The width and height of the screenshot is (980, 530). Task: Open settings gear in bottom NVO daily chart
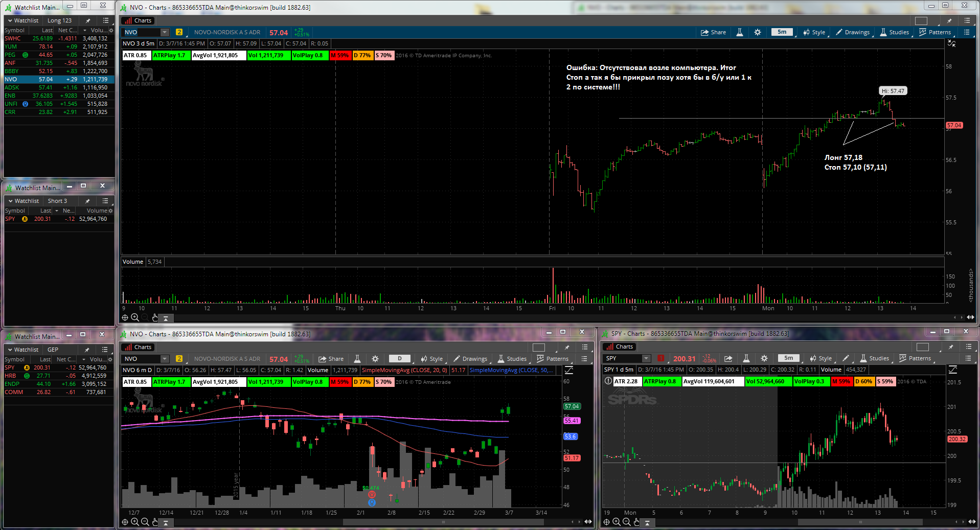(x=375, y=359)
